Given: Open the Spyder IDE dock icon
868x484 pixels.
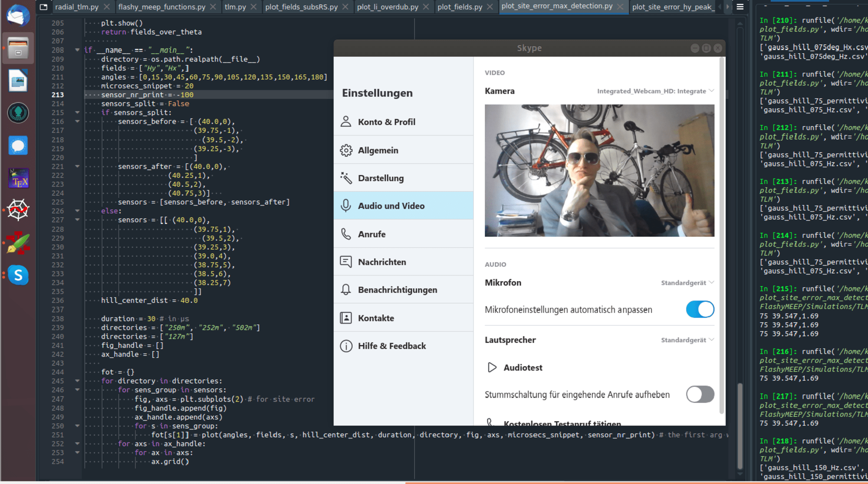Looking at the screenshot, I should (18, 210).
